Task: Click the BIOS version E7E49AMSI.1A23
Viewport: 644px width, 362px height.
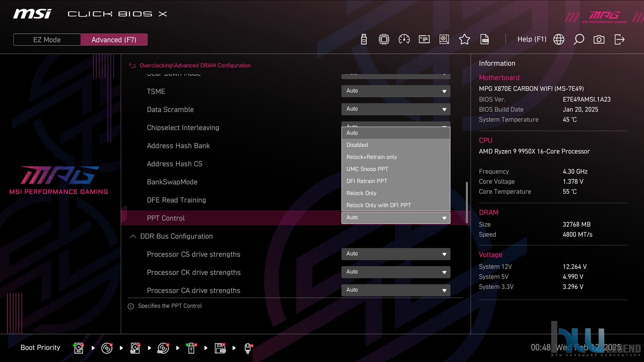Action: [586, 99]
